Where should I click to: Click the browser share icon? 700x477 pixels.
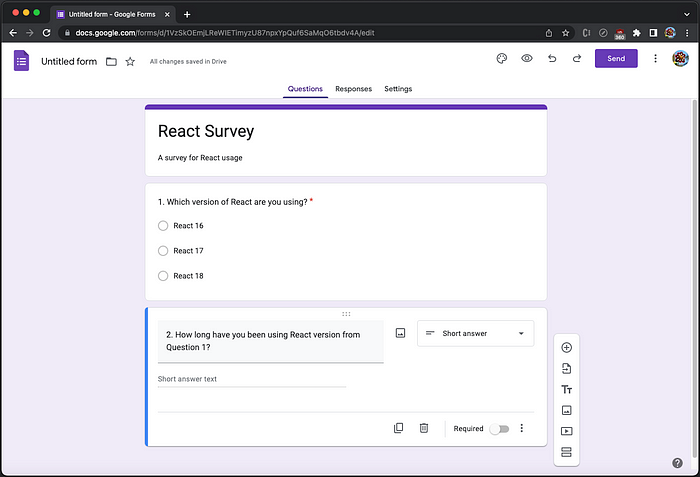[549, 33]
